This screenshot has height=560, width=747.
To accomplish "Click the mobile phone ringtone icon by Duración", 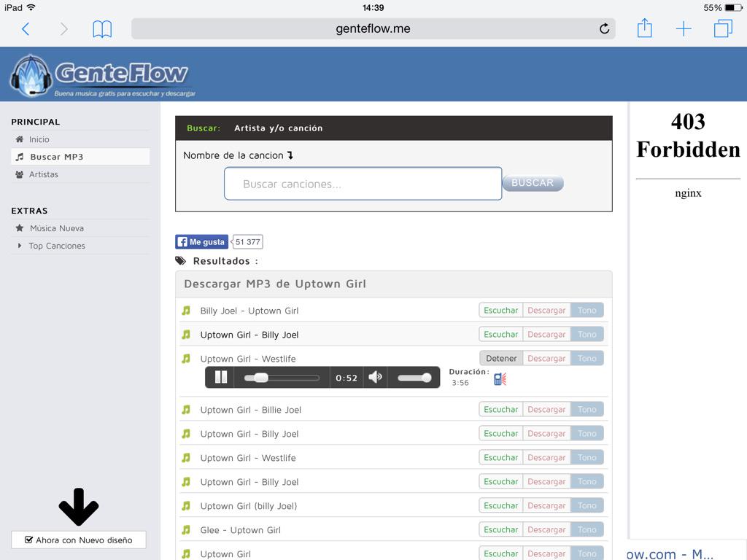I will pyautogui.click(x=500, y=379).
